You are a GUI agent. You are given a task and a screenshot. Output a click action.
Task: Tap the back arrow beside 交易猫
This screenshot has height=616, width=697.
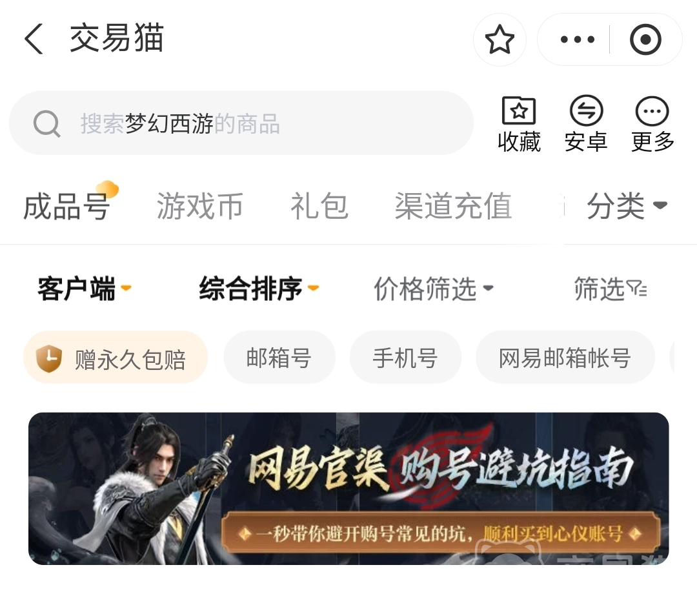tap(34, 39)
